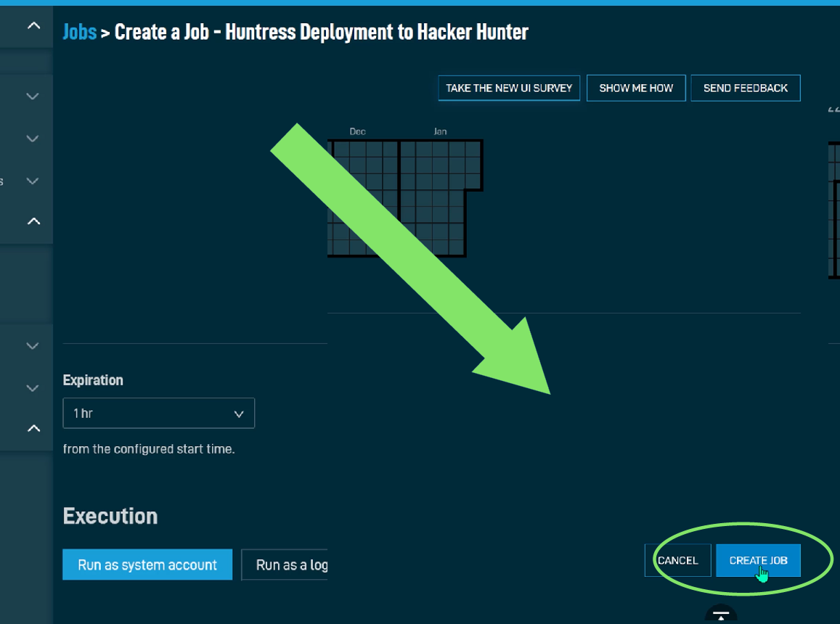Click the 'Dec' month label on the calendar

[x=357, y=131]
